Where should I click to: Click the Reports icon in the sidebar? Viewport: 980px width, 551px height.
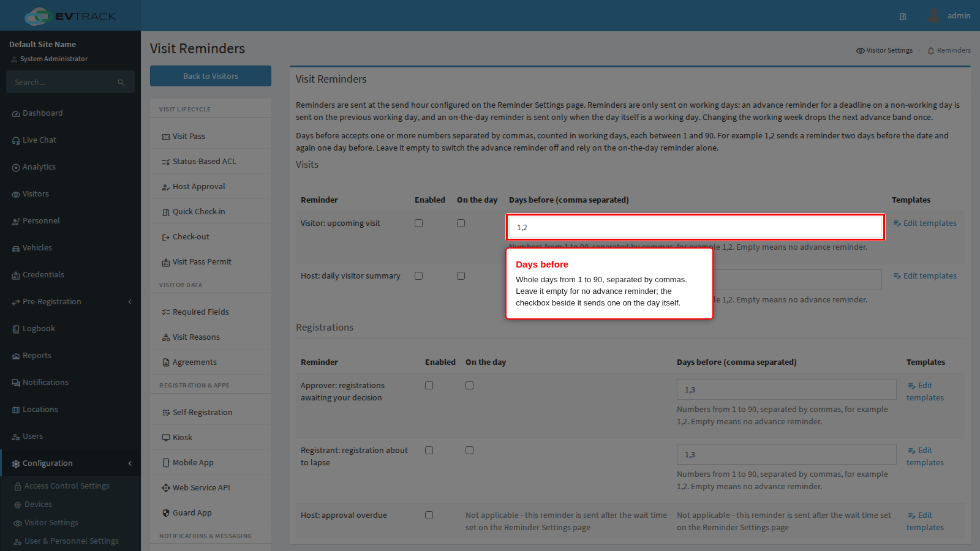coord(16,356)
